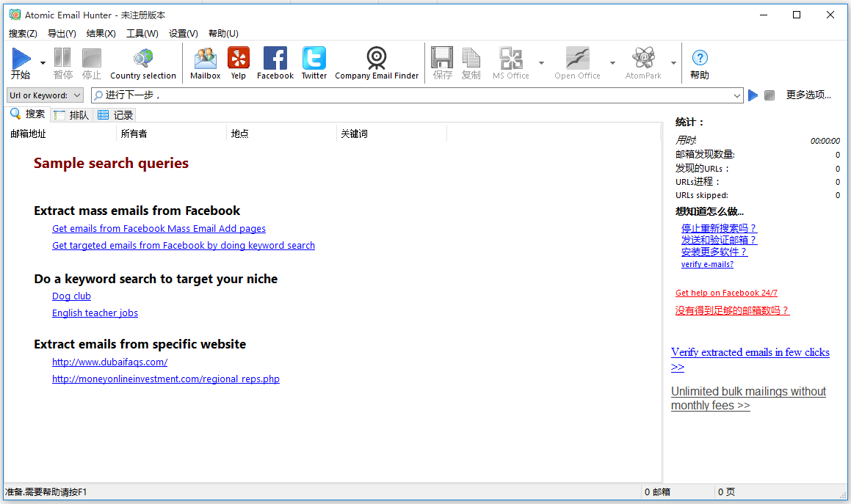
Task: Open Country selection tool
Action: click(x=143, y=64)
